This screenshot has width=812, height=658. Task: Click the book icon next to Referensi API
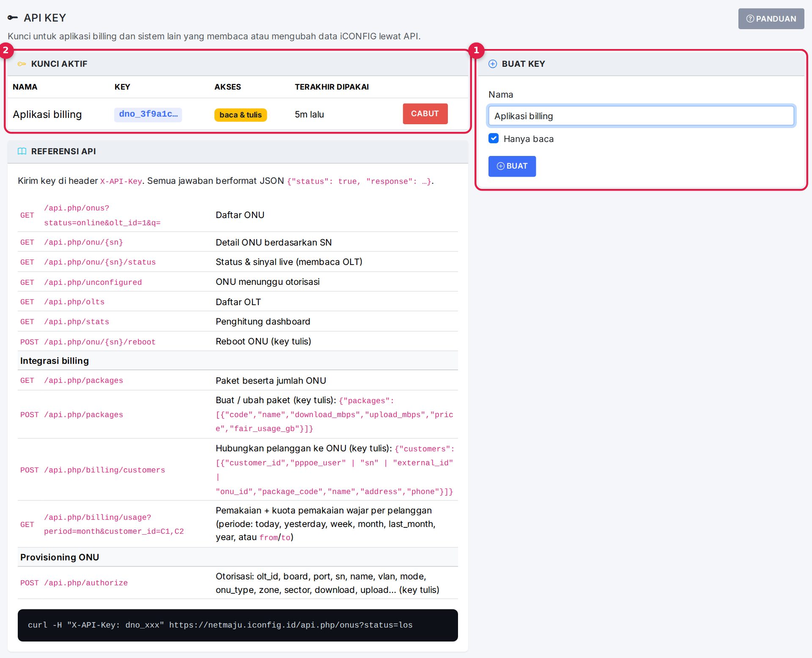click(22, 151)
